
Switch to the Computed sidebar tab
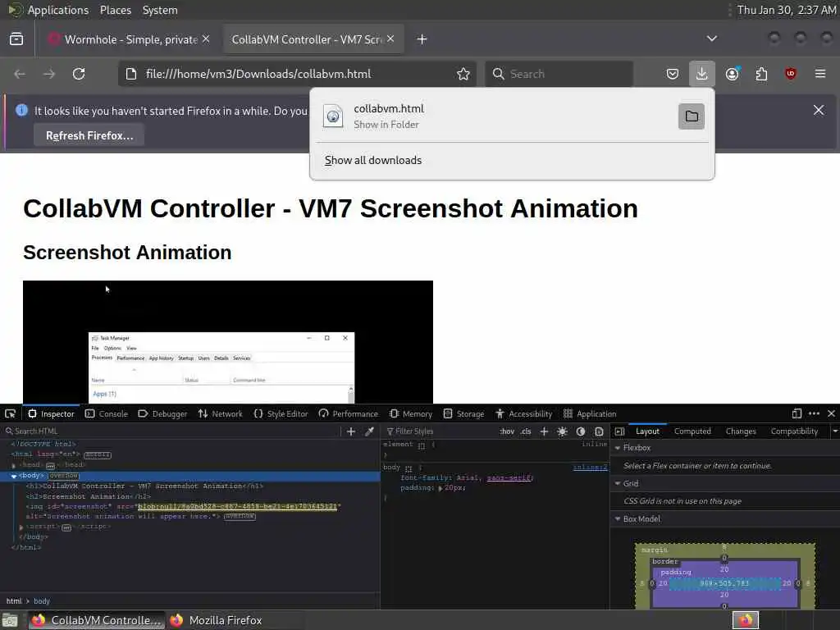point(692,431)
